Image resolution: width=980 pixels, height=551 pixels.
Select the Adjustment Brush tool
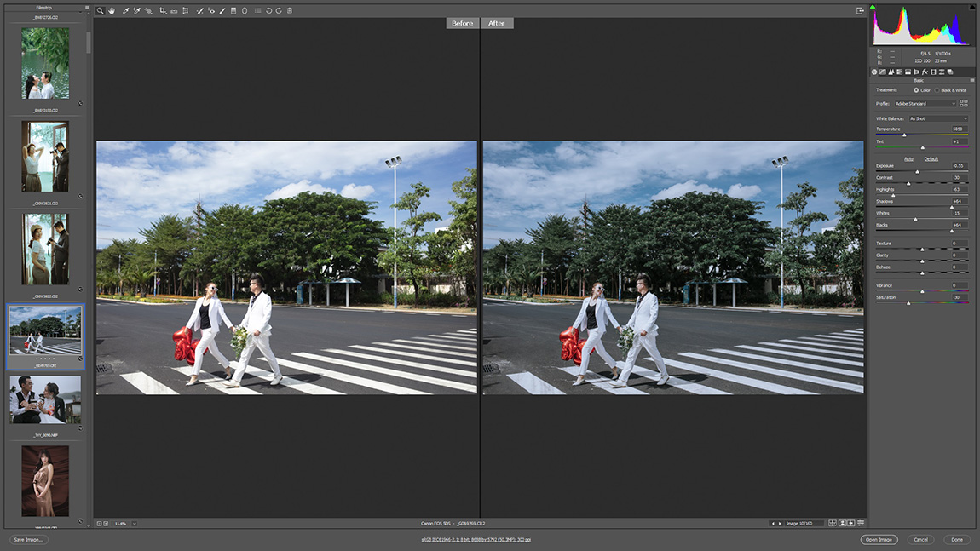point(222,10)
